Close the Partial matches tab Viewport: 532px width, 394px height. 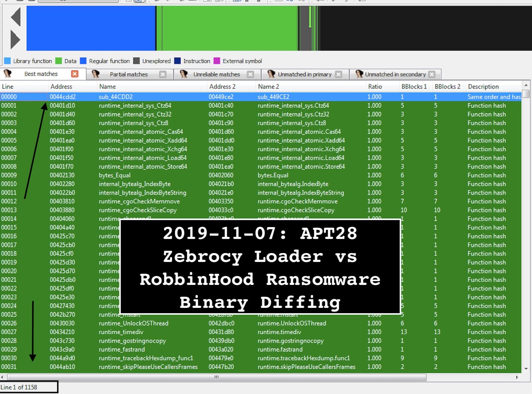tap(163, 74)
